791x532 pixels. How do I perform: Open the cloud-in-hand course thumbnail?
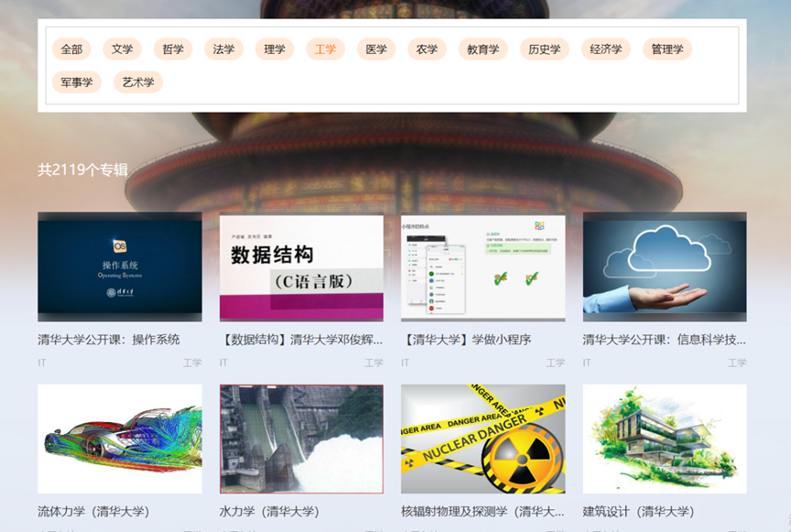pyautogui.click(x=664, y=266)
